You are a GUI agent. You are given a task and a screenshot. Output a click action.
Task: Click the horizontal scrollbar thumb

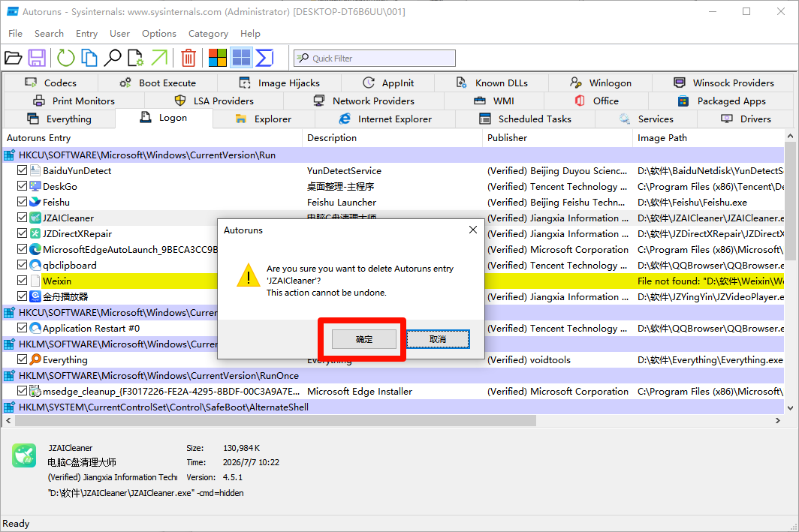[x=275, y=420]
